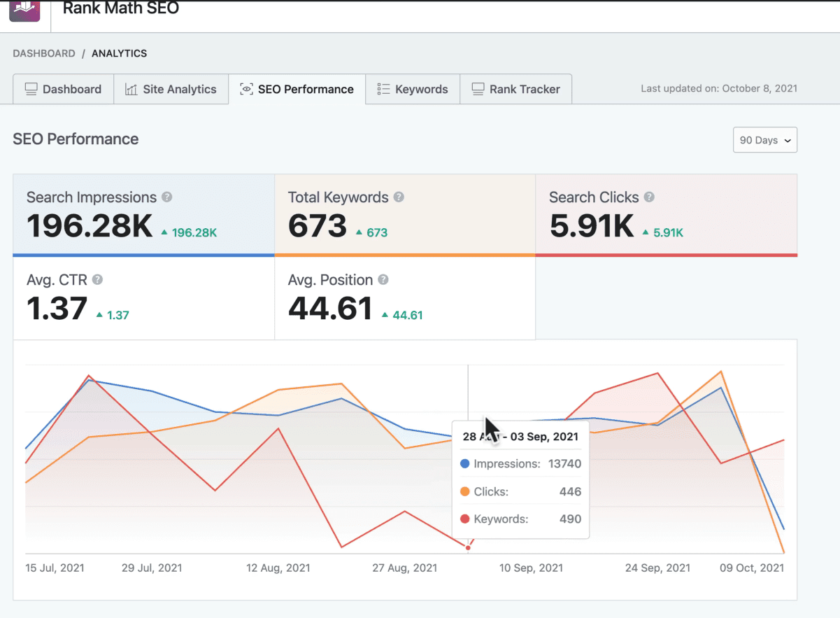Viewport: 840px width, 618px height.
Task: Select the Search Impressions stat card
Action: coord(143,216)
